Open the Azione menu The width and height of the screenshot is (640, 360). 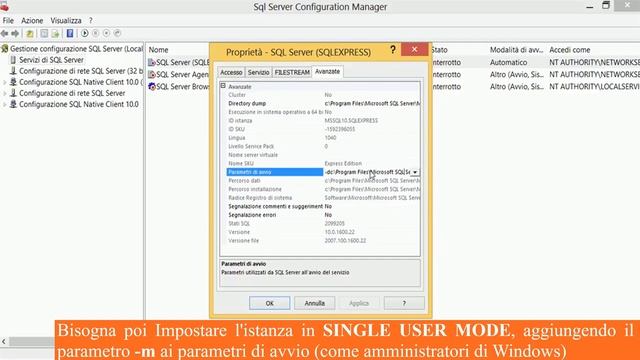(x=32, y=20)
